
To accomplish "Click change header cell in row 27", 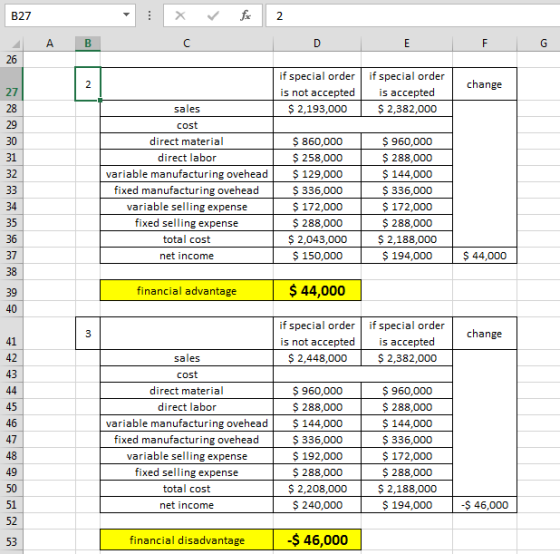I will tap(485, 84).
